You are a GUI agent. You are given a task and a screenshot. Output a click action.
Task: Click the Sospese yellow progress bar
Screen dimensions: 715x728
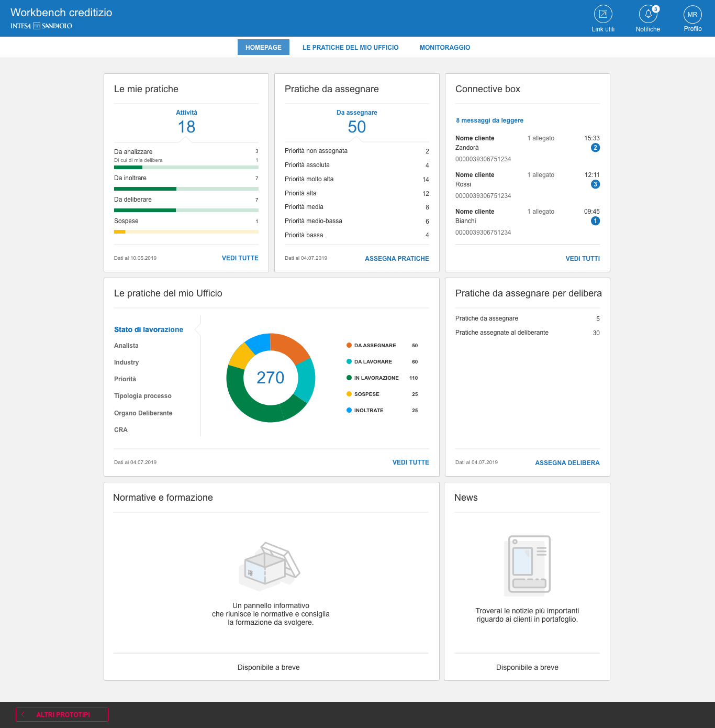(186, 231)
